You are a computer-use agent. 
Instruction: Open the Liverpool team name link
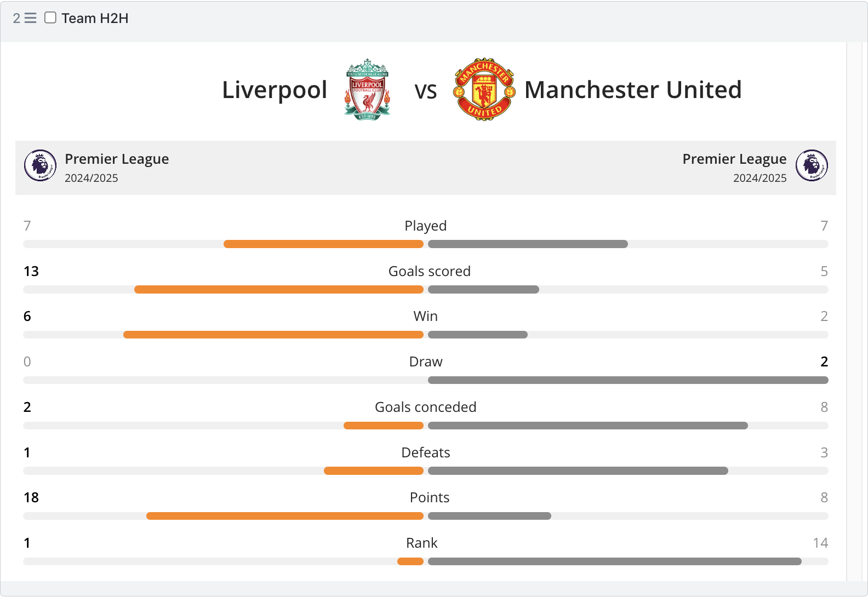point(275,90)
